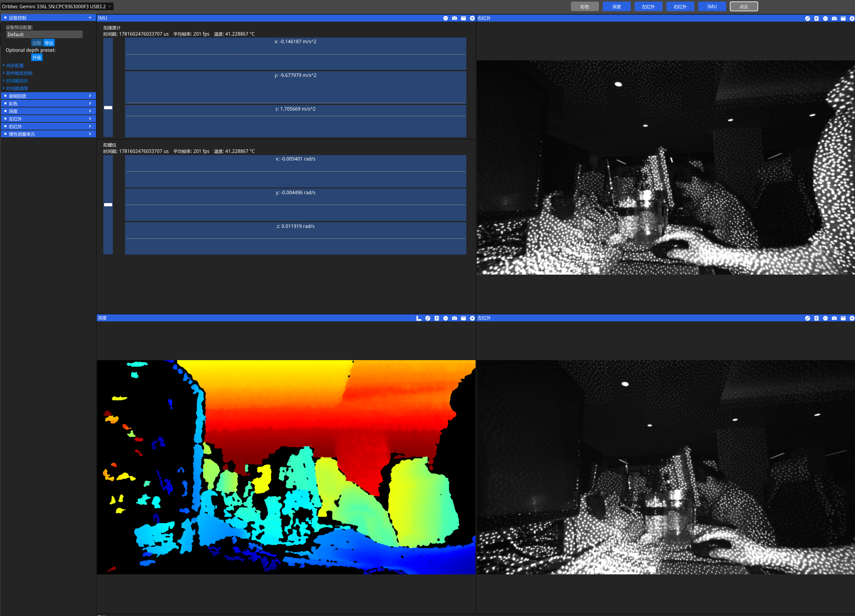Image resolution: width=855 pixels, height=616 pixels.
Task: Expand the 时间戳清零 tree item
Action: click(x=17, y=88)
